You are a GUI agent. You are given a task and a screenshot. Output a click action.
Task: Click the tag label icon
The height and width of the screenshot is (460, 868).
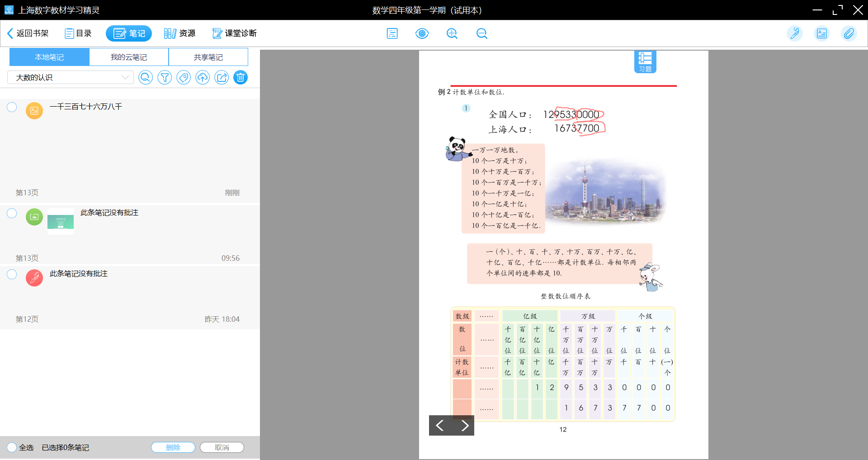(184, 78)
